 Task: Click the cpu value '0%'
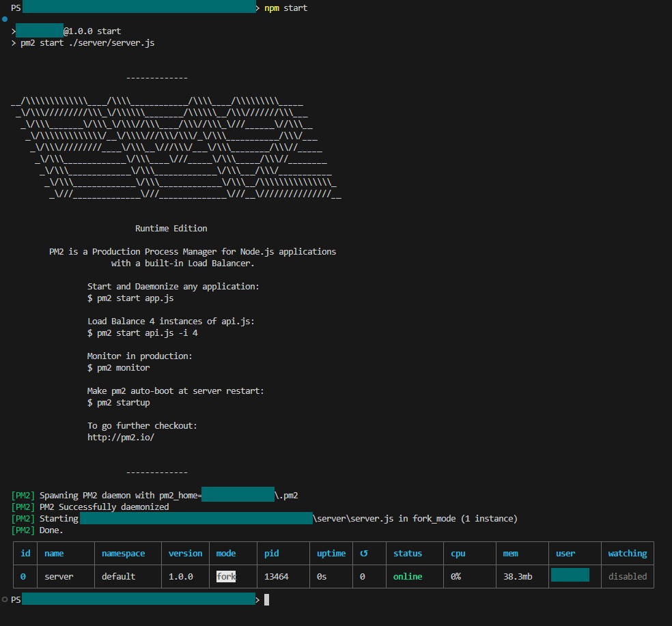[456, 577]
